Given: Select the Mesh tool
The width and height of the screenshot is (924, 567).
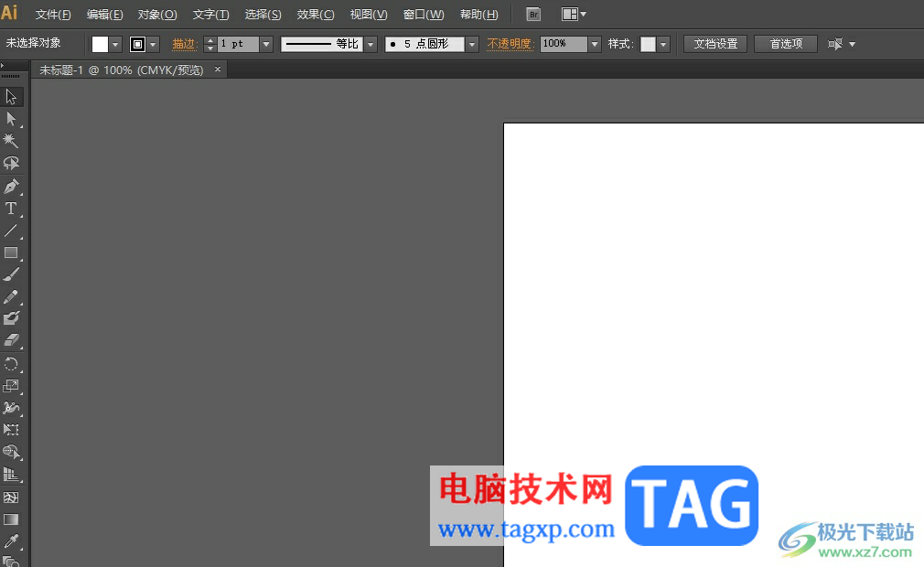Looking at the screenshot, I should pos(11,497).
